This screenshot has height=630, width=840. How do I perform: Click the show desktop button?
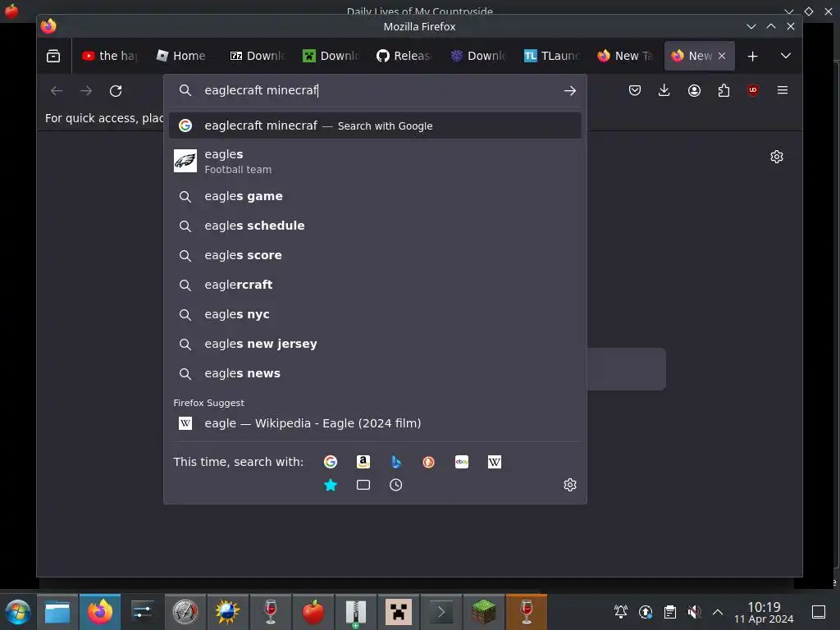(819, 612)
